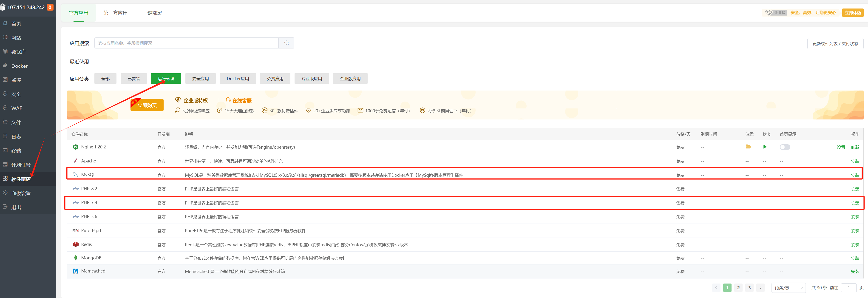Open the 10条/页 page size dropdown

click(x=789, y=288)
